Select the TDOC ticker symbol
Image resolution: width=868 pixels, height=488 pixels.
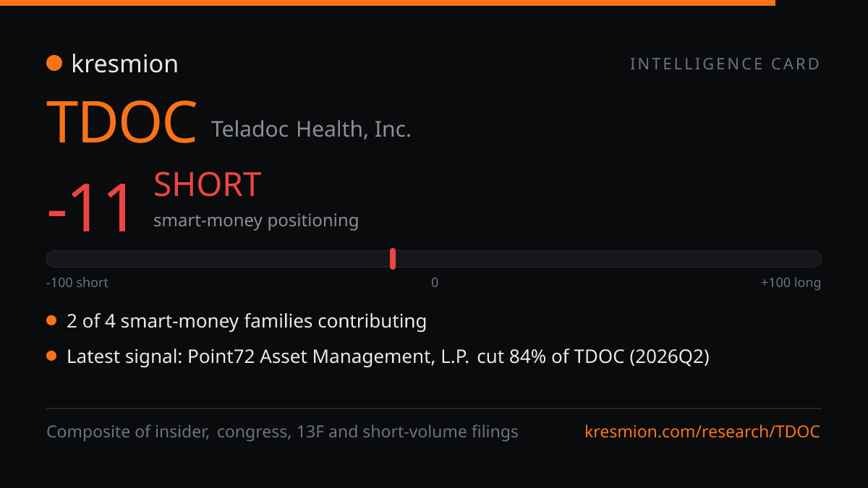122,122
